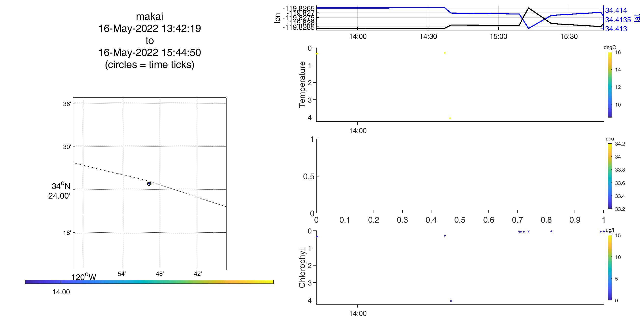The image size is (644, 322).
Task: Click the '-119.8265' longitude tick label
Action: pyautogui.click(x=298, y=8)
